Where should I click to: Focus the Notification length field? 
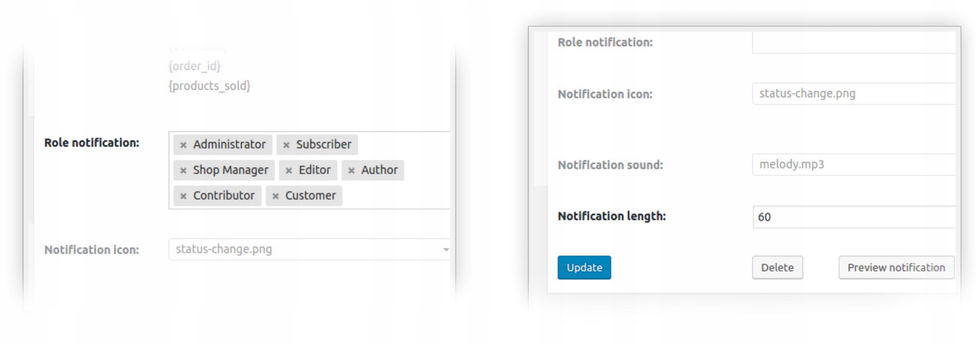tap(853, 217)
